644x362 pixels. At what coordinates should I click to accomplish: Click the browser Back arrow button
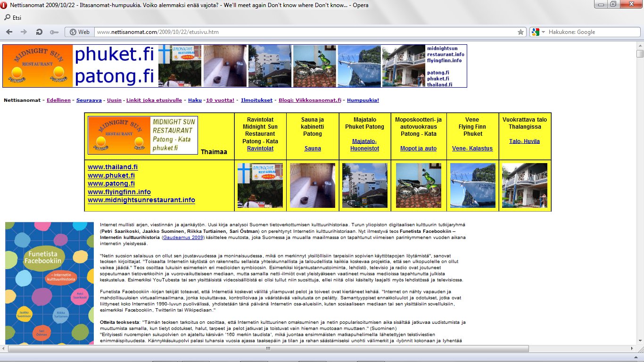click(x=9, y=32)
